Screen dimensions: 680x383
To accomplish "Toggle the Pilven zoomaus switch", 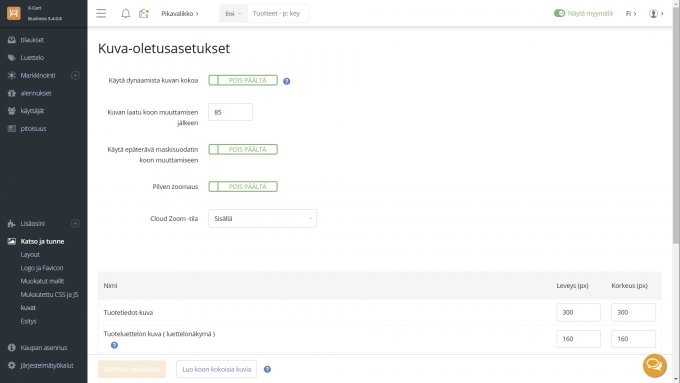I will point(243,187).
